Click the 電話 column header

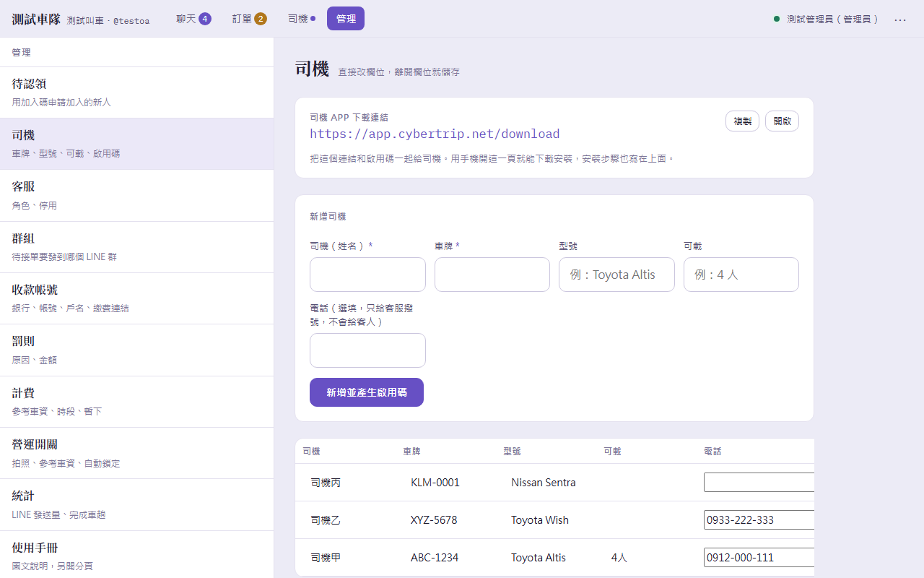tap(712, 451)
